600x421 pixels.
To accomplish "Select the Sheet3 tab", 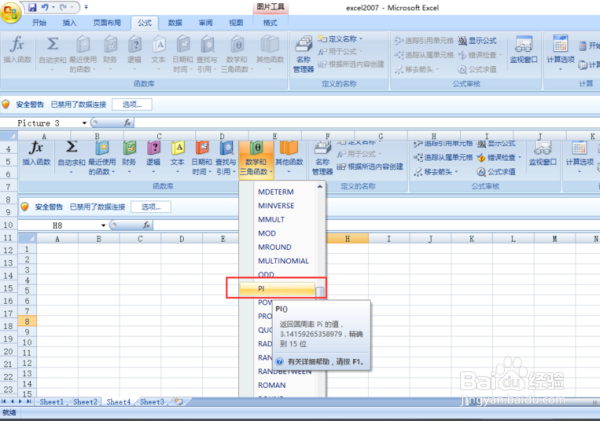I will pyautogui.click(x=152, y=402).
